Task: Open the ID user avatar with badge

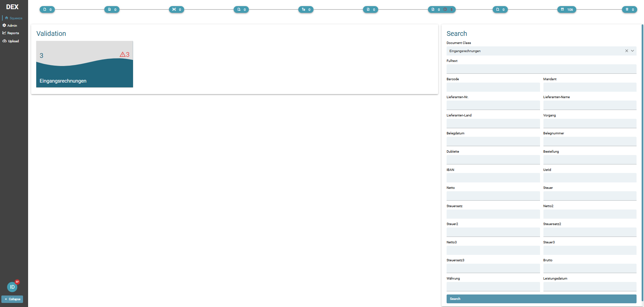Action: (12, 287)
